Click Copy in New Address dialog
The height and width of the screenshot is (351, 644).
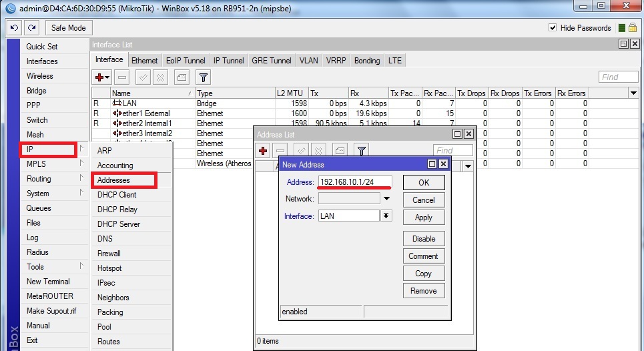(424, 273)
